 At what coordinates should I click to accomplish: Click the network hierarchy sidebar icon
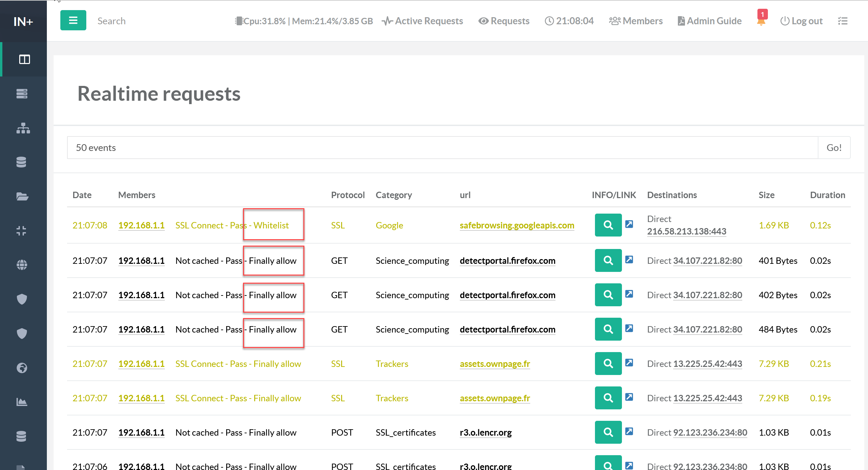pos(23,128)
